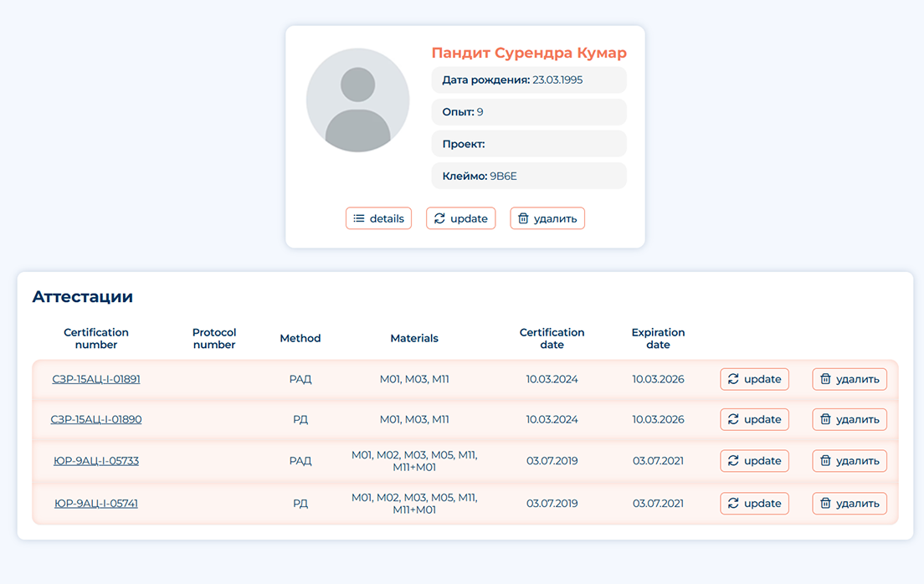This screenshot has height=584, width=924.
Task: Click the refresh icon in the profile card
Action: [x=439, y=218]
